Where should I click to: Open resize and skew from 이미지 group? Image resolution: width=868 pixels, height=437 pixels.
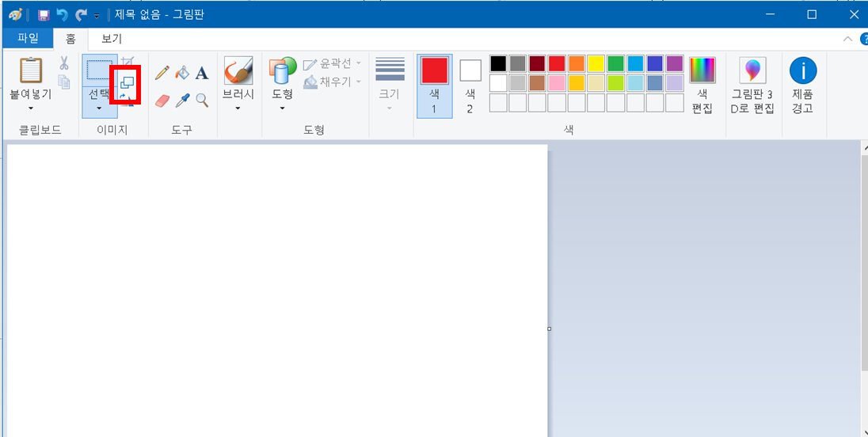(x=128, y=82)
